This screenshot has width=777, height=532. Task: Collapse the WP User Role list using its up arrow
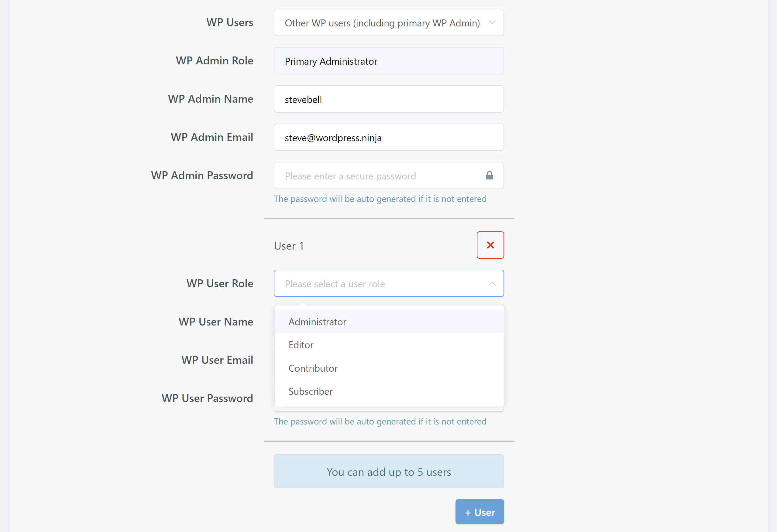492,284
